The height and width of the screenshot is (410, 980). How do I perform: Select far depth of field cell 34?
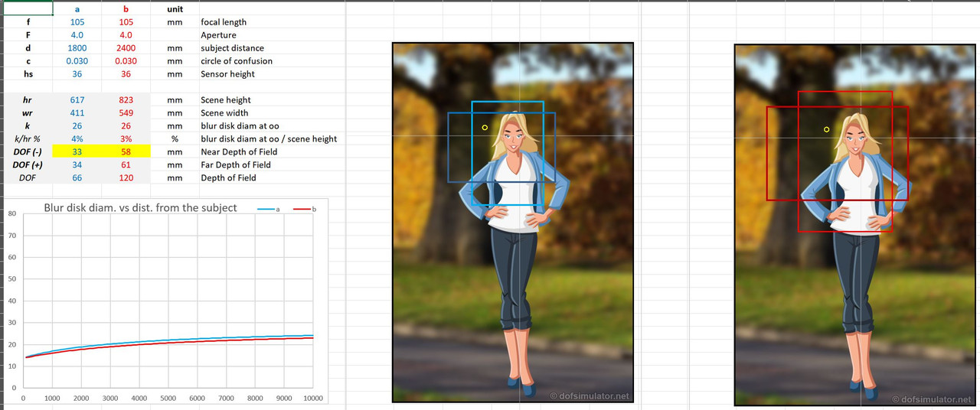tap(77, 165)
